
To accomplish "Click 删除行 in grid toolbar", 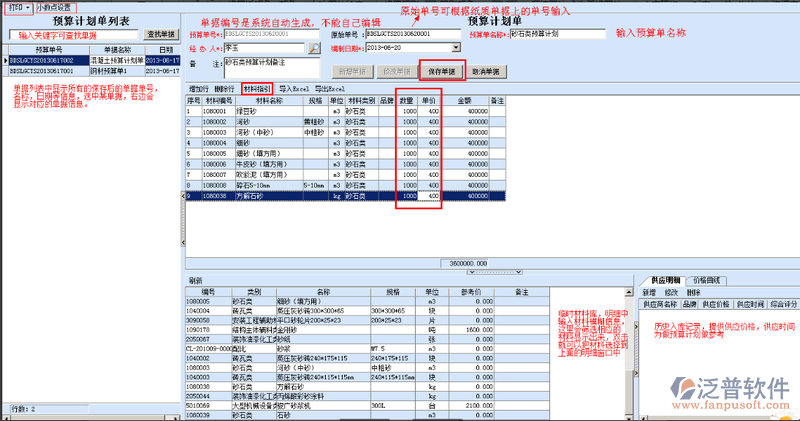I will pos(225,89).
